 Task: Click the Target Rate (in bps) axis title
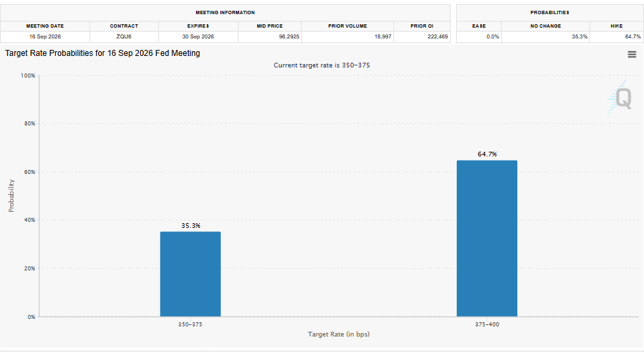click(339, 334)
